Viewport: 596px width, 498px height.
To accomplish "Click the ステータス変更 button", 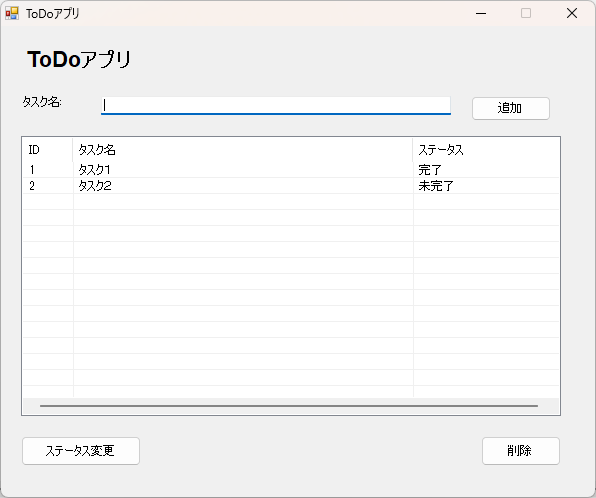I will (81, 451).
